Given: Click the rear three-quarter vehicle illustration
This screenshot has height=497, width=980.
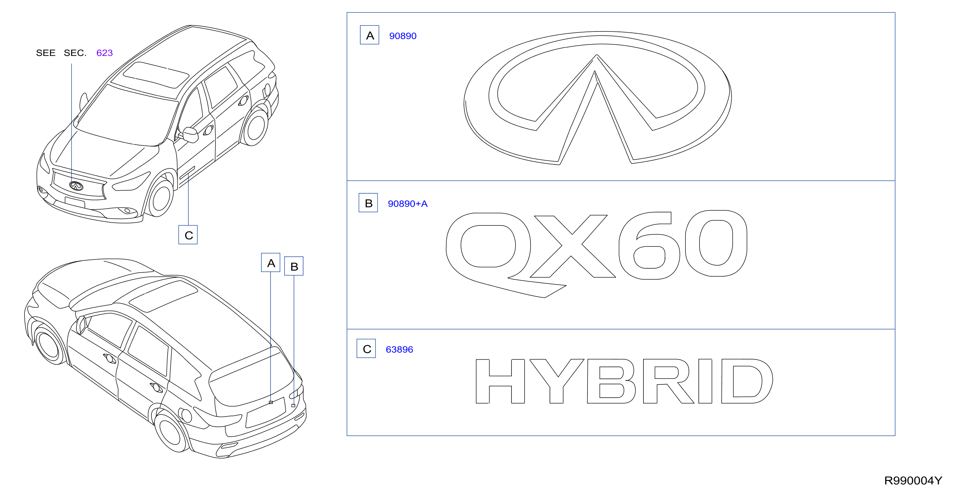Looking at the screenshot, I should point(165,359).
